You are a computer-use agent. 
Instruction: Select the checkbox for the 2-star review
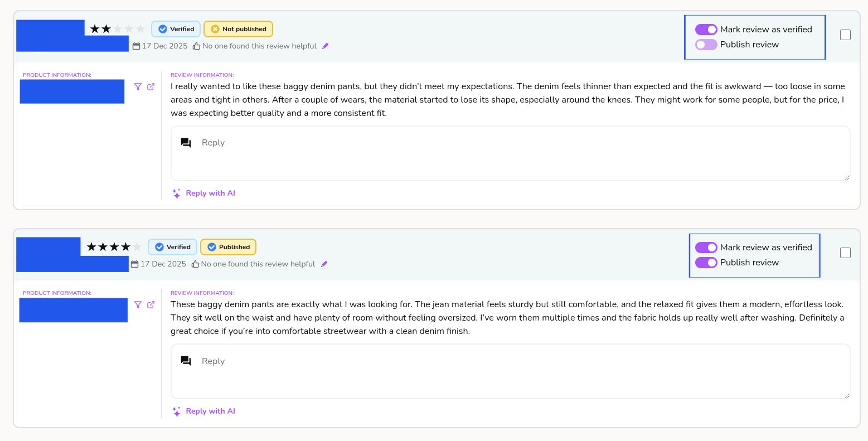845,35
